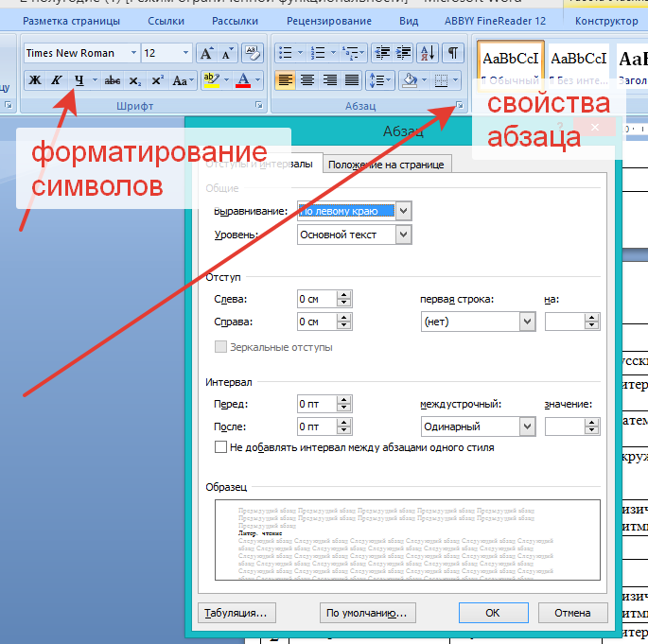
Task: Center text alignment
Action: coord(307,80)
